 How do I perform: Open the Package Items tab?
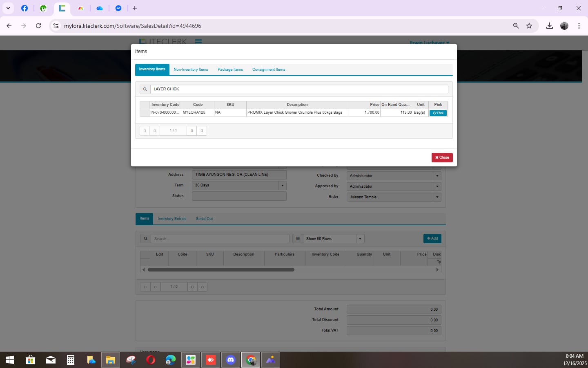pos(230,70)
